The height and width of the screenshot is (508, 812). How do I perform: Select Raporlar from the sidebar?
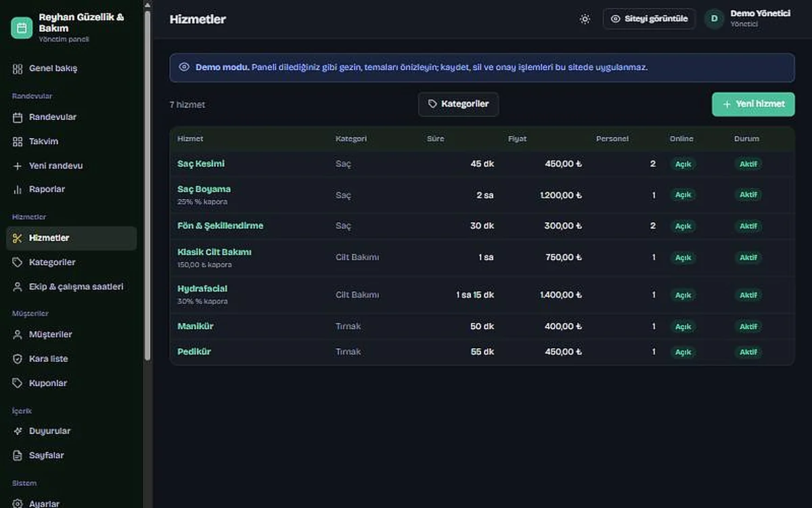tap(72, 190)
